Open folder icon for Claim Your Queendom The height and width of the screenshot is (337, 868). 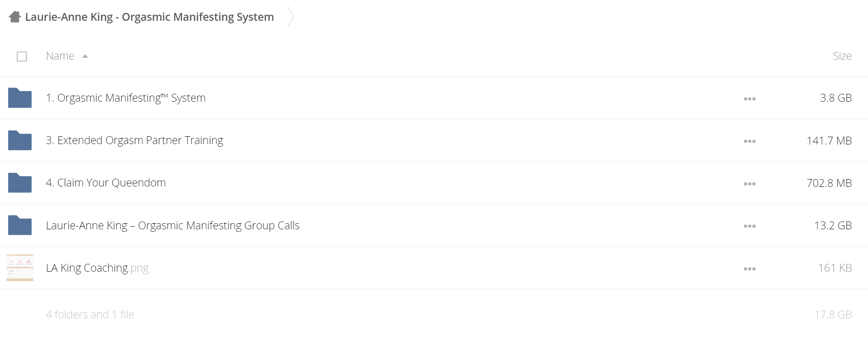point(20,183)
